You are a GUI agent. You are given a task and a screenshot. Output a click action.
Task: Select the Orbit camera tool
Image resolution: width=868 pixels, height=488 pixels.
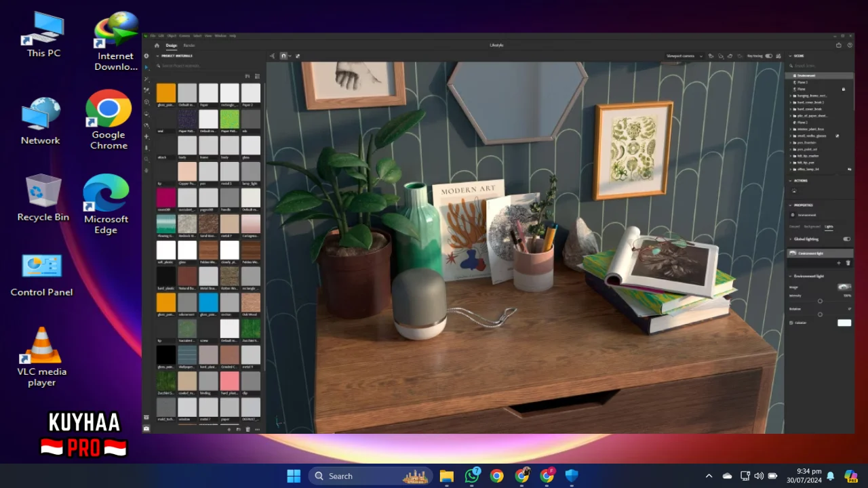click(146, 125)
